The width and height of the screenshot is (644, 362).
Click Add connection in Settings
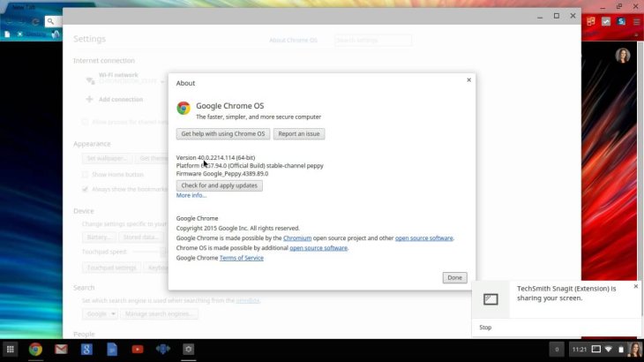(x=121, y=100)
